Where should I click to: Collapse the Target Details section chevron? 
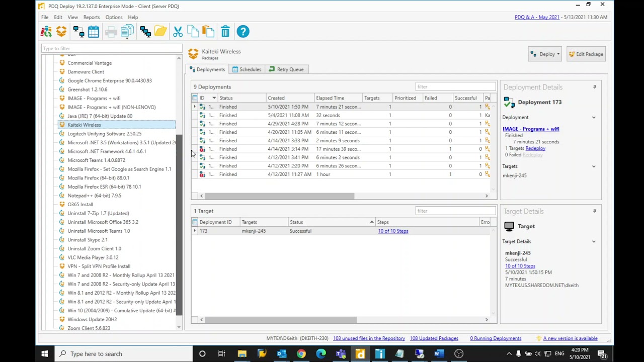594,242
